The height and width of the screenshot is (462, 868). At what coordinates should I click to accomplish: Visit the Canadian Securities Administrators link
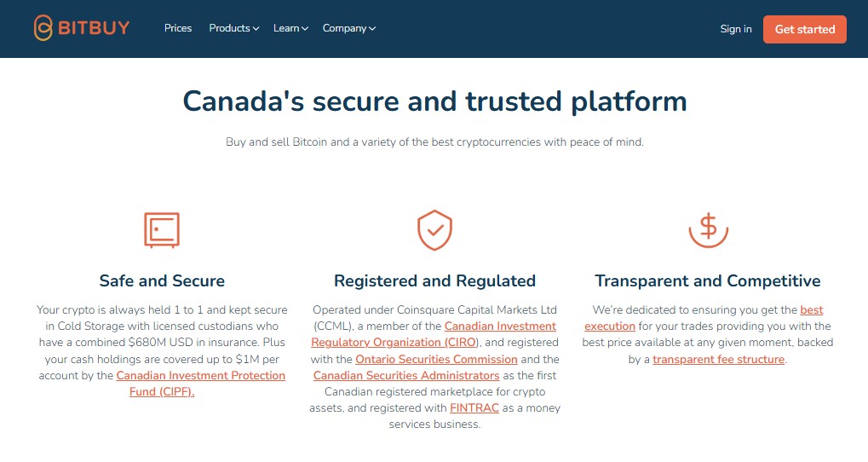tap(406, 375)
